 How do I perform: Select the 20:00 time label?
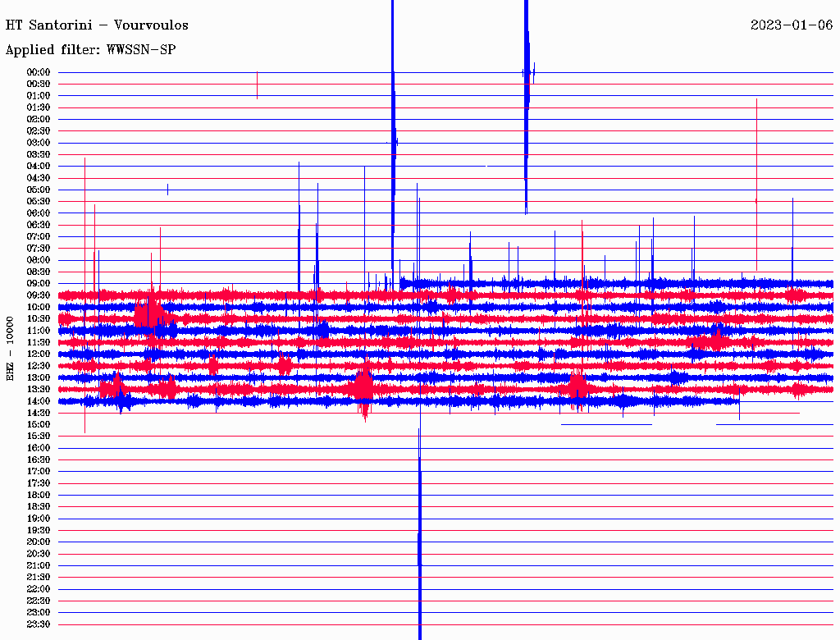click(38, 542)
